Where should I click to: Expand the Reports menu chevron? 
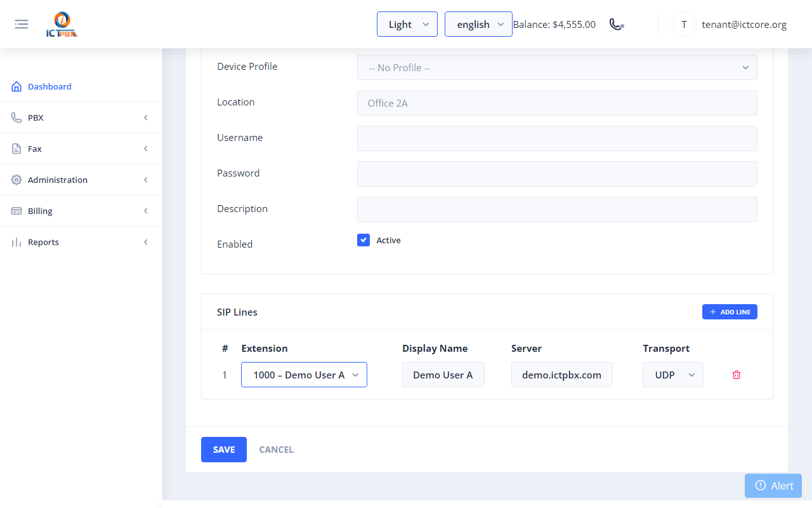pyautogui.click(x=146, y=242)
